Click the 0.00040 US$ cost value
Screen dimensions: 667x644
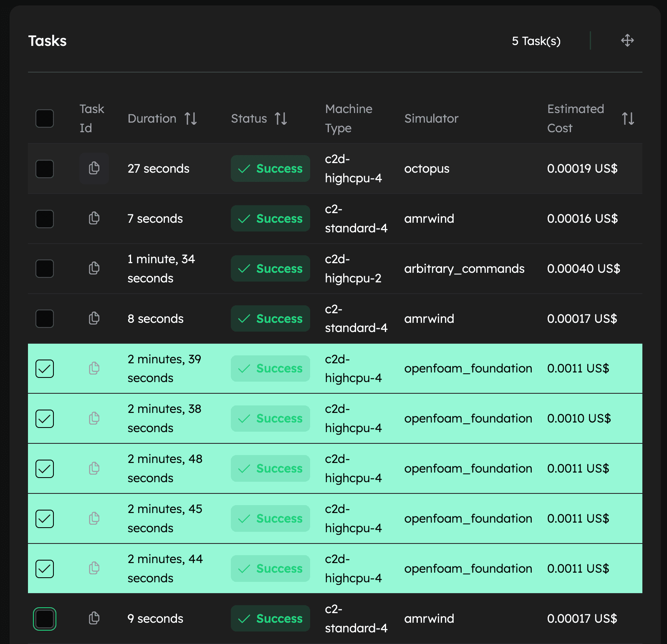tap(584, 269)
